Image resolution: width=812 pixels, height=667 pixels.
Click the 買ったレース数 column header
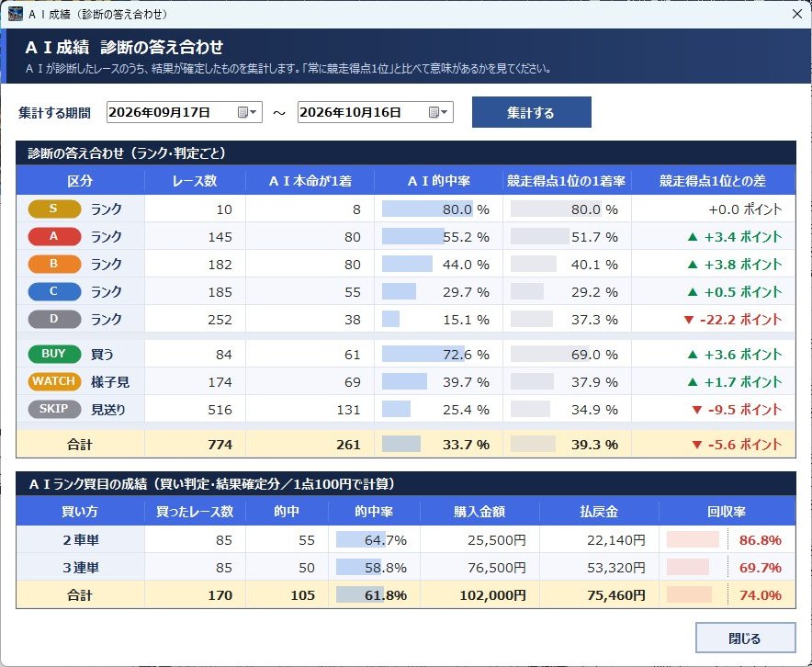point(195,512)
